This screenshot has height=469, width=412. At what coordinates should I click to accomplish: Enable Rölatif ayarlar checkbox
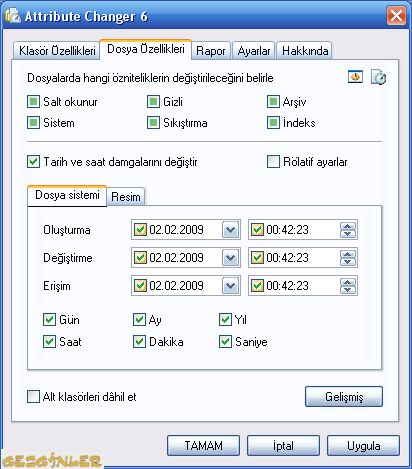[273, 162]
